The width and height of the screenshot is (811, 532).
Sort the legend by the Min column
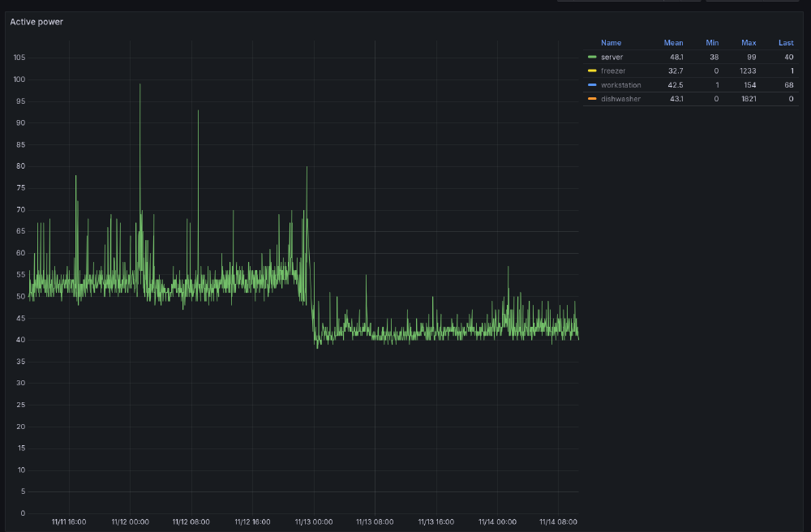[x=711, y=43]
